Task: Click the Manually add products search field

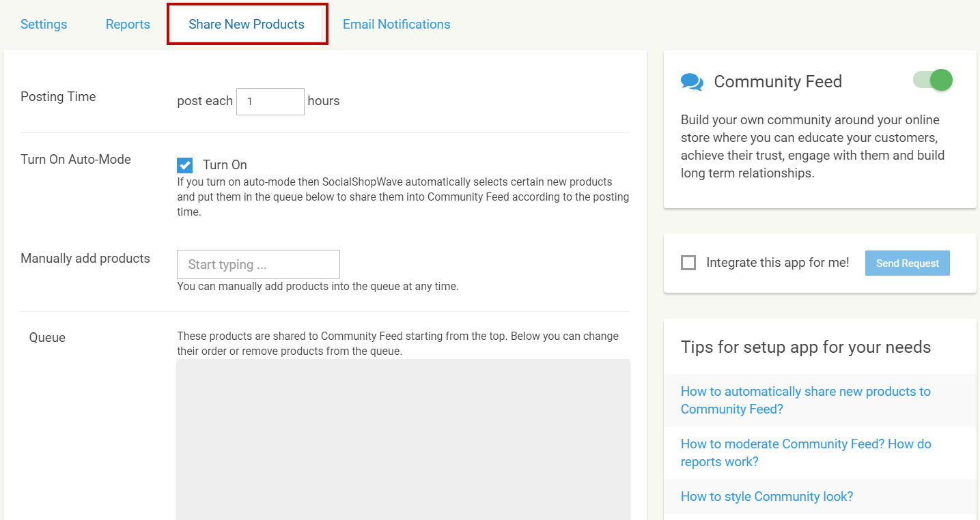Action: [258, 264]
